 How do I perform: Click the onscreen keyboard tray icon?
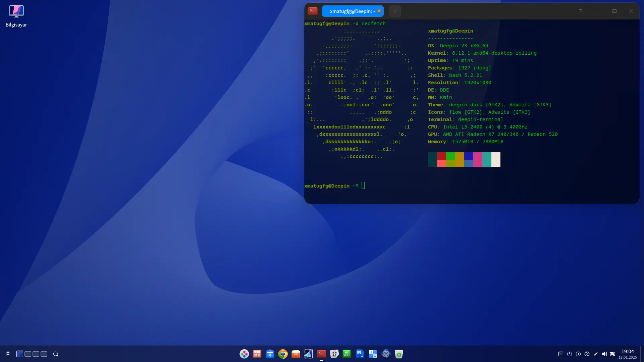pos(561,354)
